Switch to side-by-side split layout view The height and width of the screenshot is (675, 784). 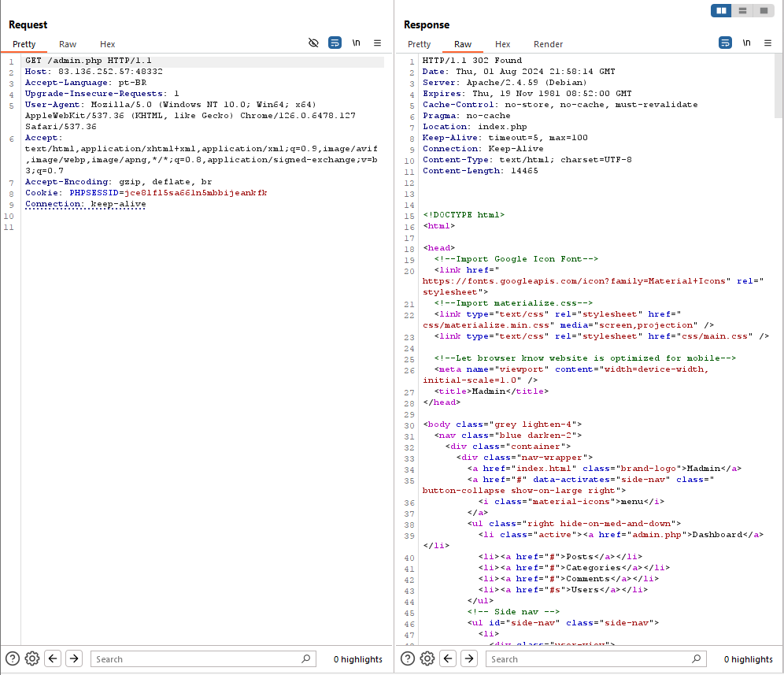(721, 10)
